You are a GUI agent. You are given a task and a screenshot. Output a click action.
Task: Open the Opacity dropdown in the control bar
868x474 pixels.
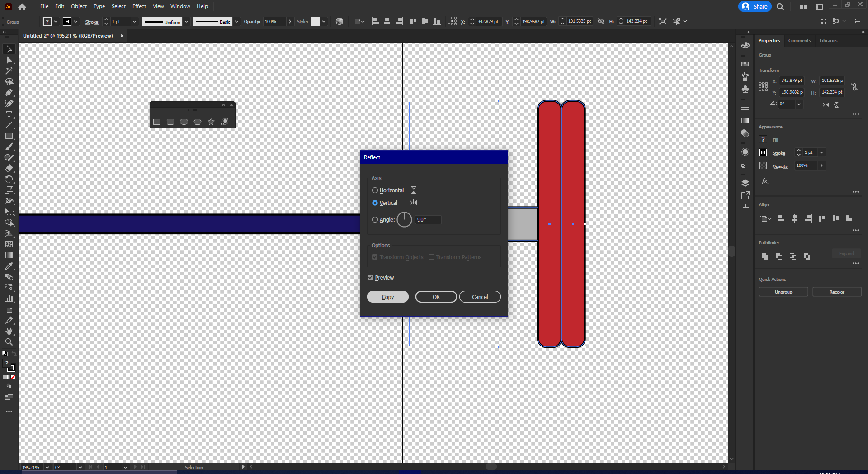[x=290, y=21]
